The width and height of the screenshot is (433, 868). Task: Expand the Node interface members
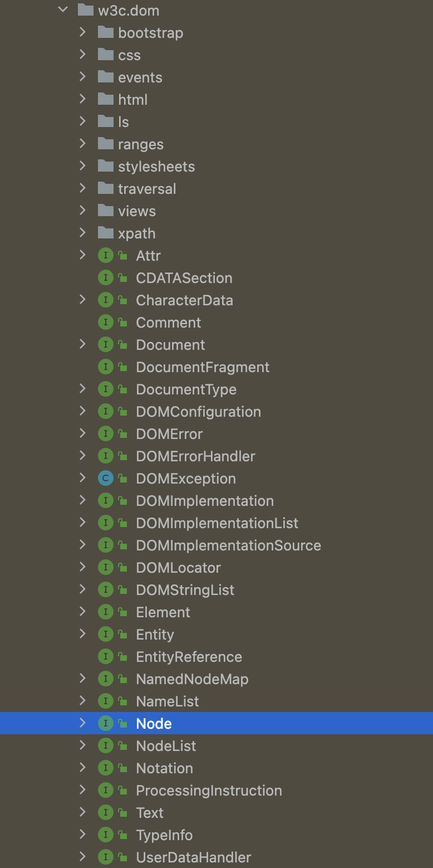tap(83, 723)
